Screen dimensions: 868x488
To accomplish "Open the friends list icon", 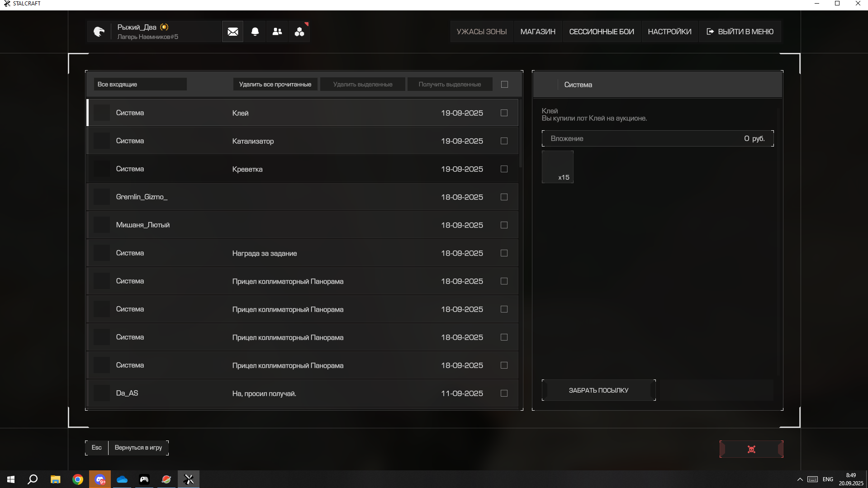I will (277, 32).
